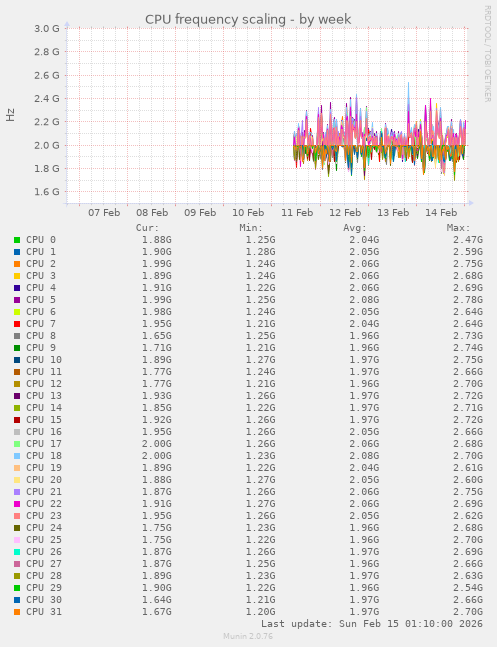Image resolution: width=497 pixels, height=647 pixels.
Task: Click the CPU 31 orange legend swatch
Action: (17, 612)
